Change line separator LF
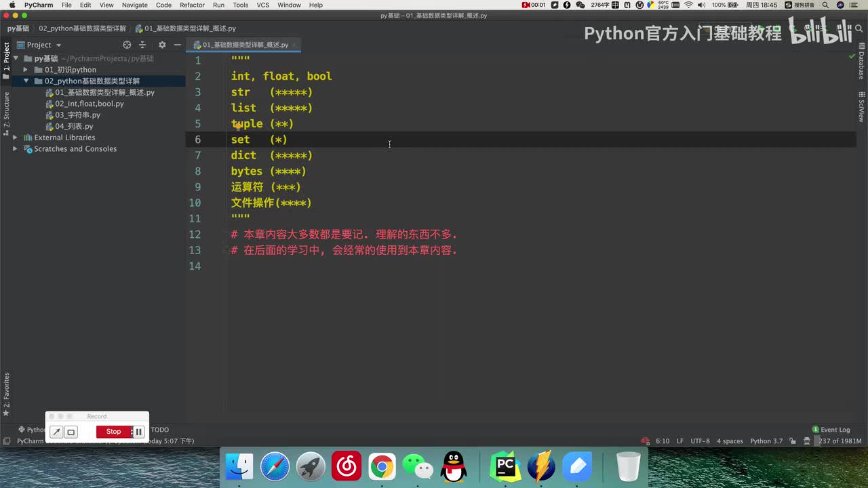The height and width of the screenshot is (488, 868). point(680,441)
